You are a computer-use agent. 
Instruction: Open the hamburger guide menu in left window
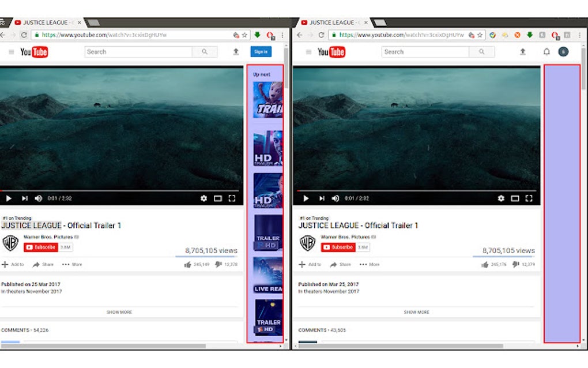12,52
